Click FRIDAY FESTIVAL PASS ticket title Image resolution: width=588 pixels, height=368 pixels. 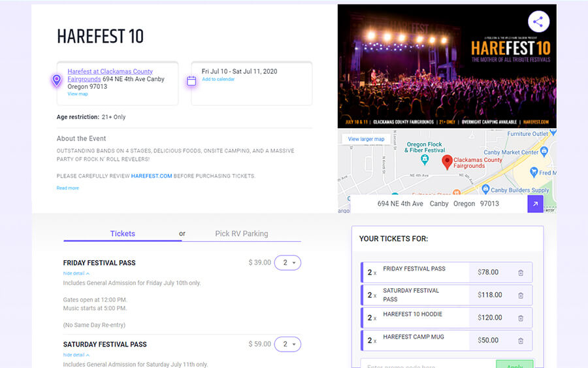click(x=99, y=263)
